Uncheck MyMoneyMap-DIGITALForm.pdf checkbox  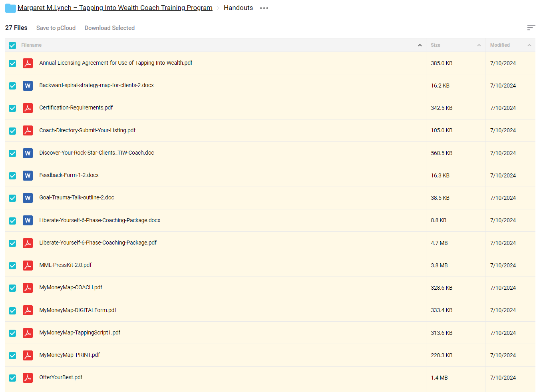click(12, 310)
